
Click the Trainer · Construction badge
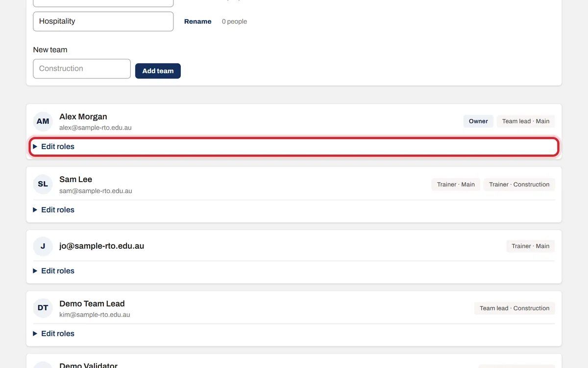click(x=519, y=184)
